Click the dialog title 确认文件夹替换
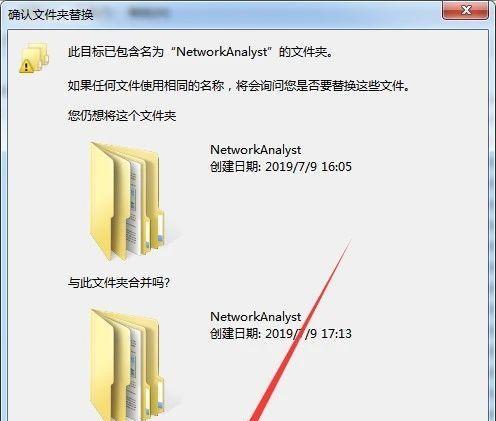 (x=50, y=15)
